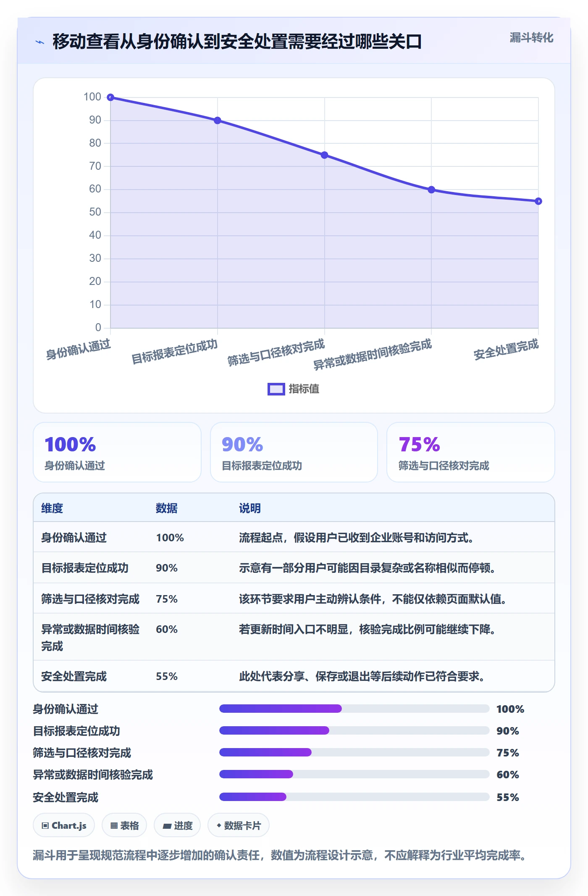Open the 100% 身份确认通过 data card

click(x=117, y=452)
